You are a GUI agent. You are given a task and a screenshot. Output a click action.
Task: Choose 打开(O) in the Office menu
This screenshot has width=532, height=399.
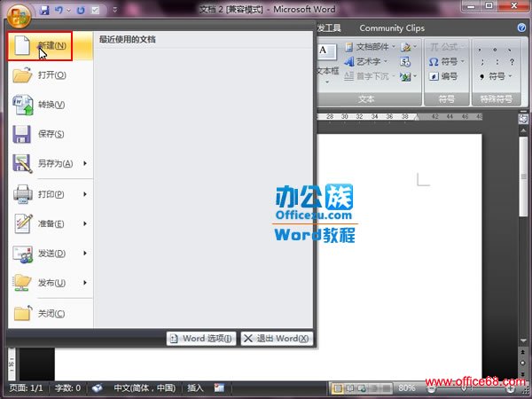[51, 75]
